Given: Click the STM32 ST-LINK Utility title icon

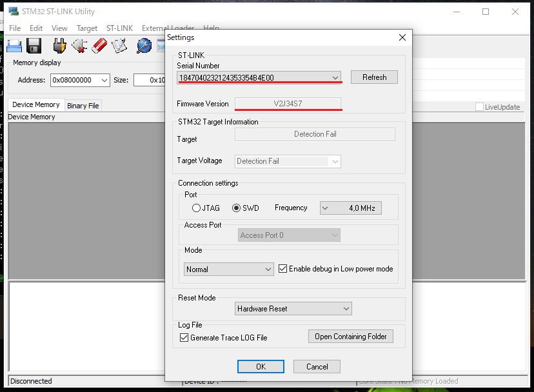Looking at the screenshot, I should pyautogui.click(x=14, y=11).
